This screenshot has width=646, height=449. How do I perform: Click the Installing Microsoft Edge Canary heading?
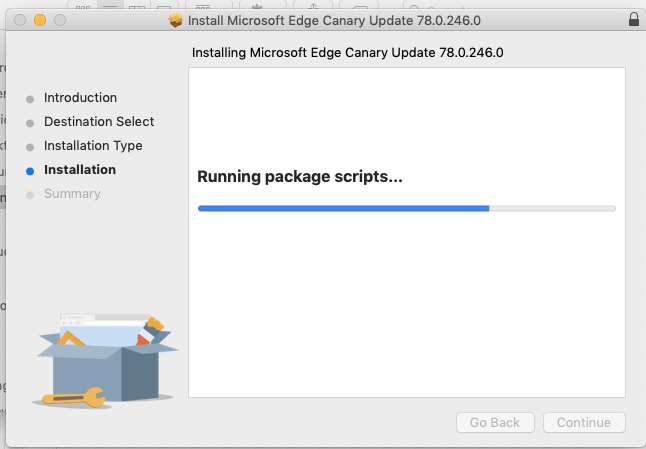click(347, 53)
